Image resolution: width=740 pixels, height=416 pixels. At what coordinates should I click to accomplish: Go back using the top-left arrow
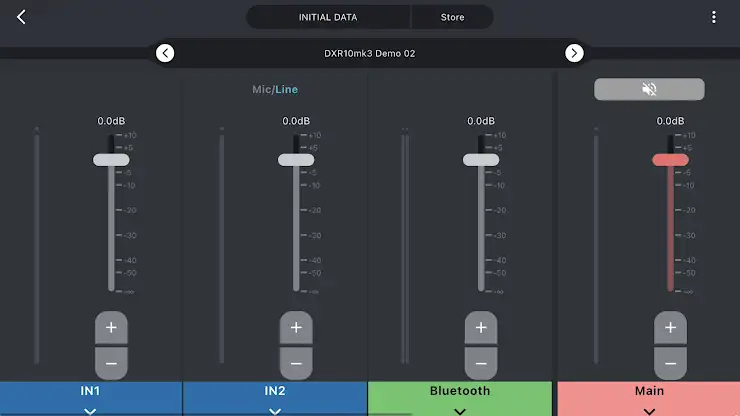21,17
